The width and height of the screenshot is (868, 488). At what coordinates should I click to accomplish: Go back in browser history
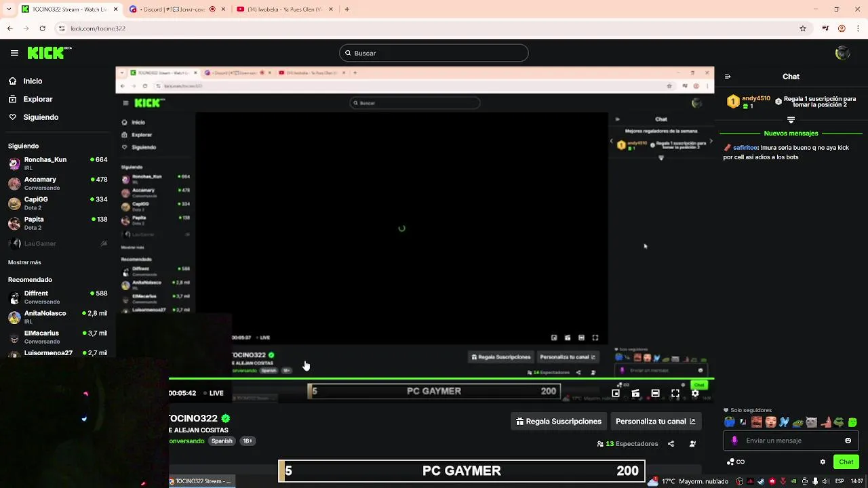pyautogui.click(x=10, y=28)
